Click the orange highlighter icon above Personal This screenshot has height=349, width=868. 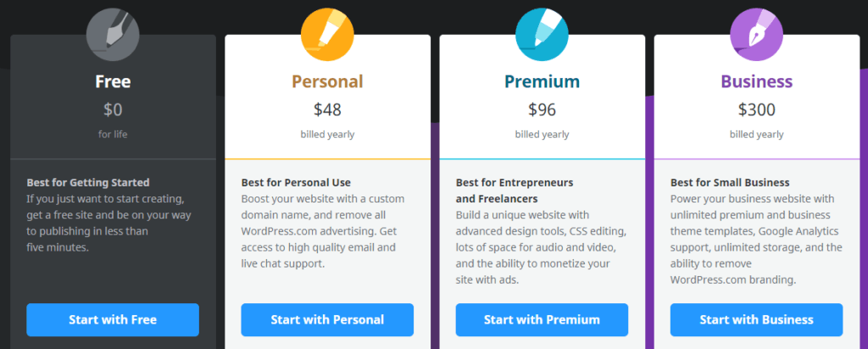pyautogui.click(x=327, y=34)
